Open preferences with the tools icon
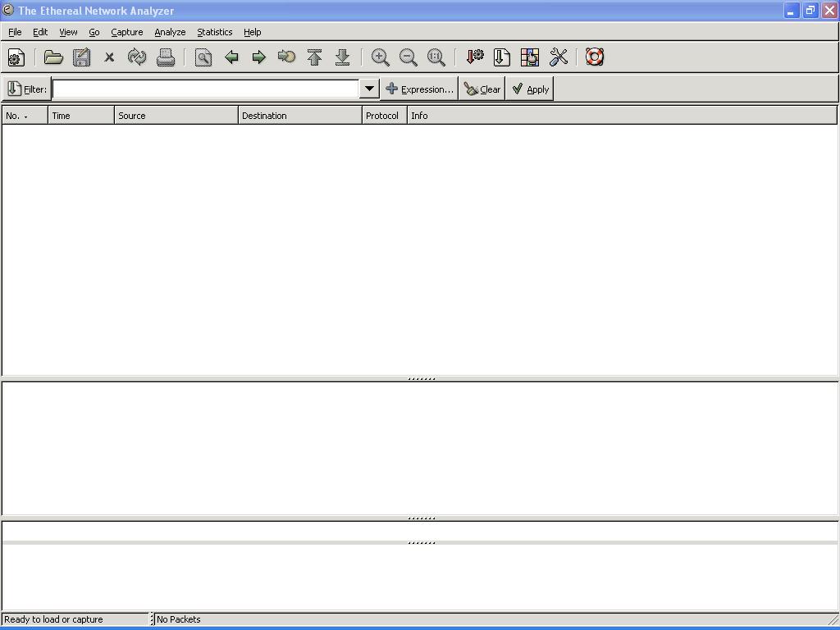This screenshot has height=630, width=840. click(559, 57)
